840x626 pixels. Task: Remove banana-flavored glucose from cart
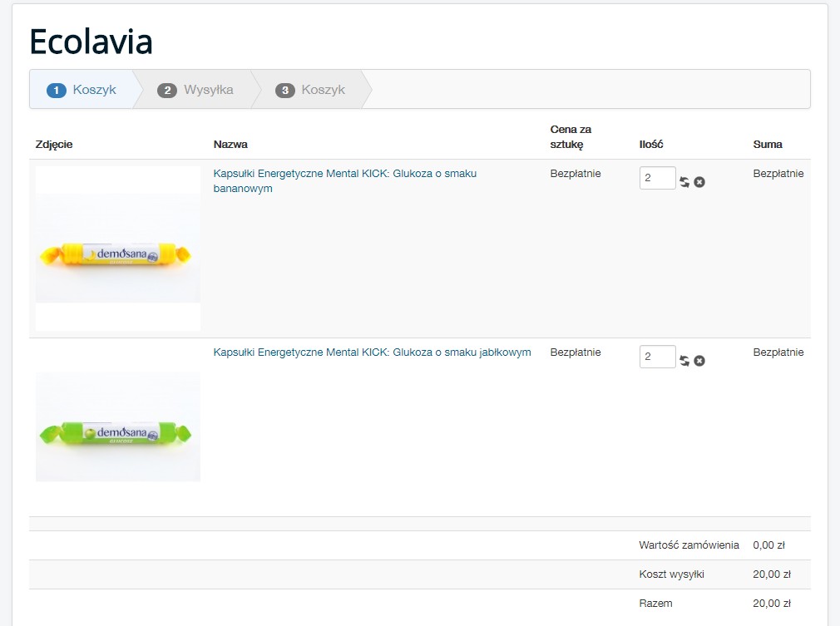tap(699, 182)
